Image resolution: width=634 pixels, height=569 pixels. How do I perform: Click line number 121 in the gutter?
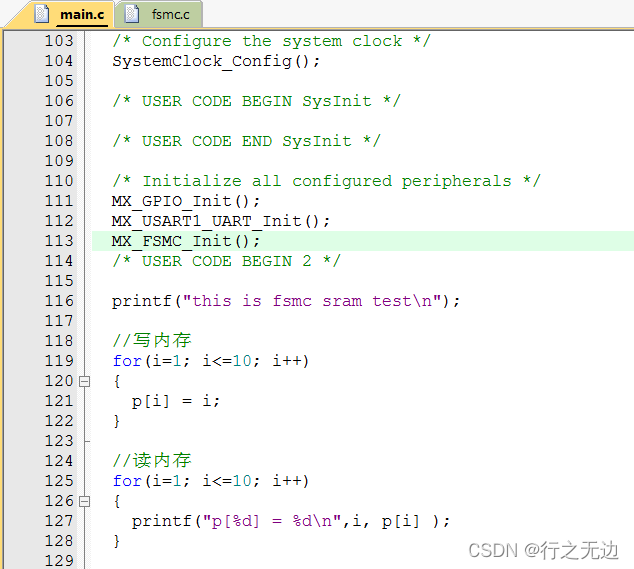coord(59,401)
